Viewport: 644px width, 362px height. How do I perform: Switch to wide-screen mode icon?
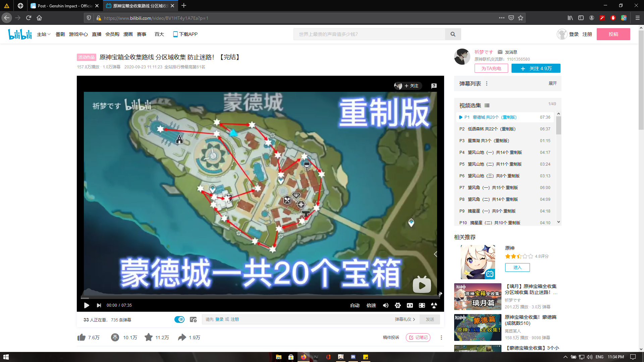(x=410, y=305)
